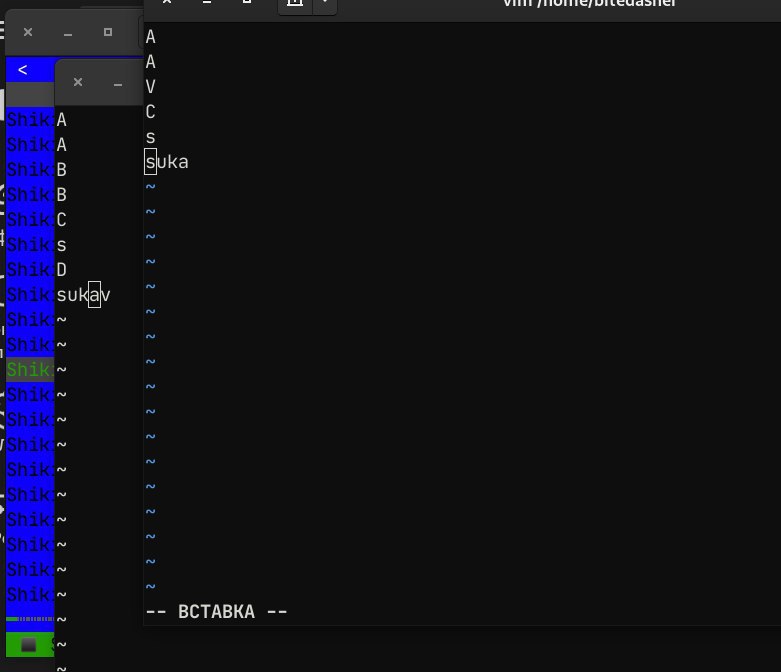This screenshot has width=781, height=672.
Task: Click the line "C" in front vim window
Action: [150, 112]
